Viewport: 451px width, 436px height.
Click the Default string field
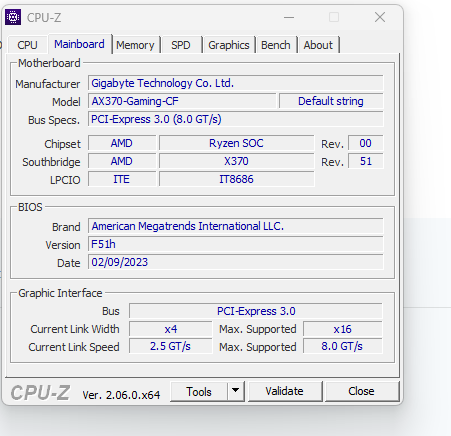(x=331, y=101)
